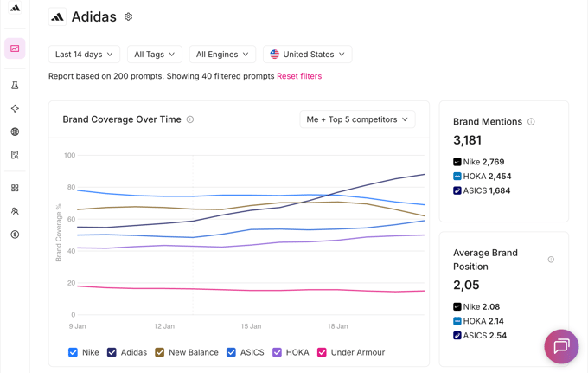Click the Adidas page title
The height and width of the screenshot is (373, 588).
click(x=94, y=17)
